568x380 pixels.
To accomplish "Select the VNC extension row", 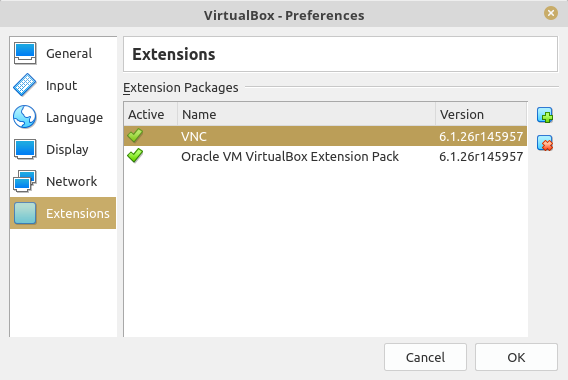I will pos(325,136).
